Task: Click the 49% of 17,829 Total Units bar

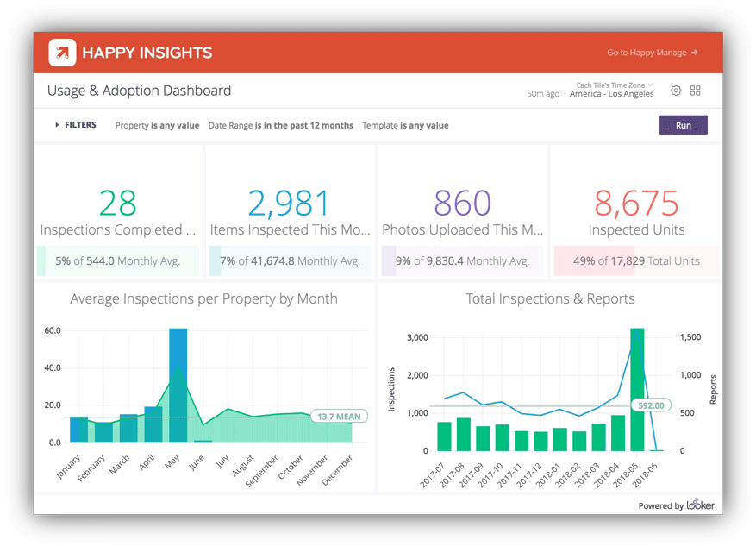Action: point(636,261)
